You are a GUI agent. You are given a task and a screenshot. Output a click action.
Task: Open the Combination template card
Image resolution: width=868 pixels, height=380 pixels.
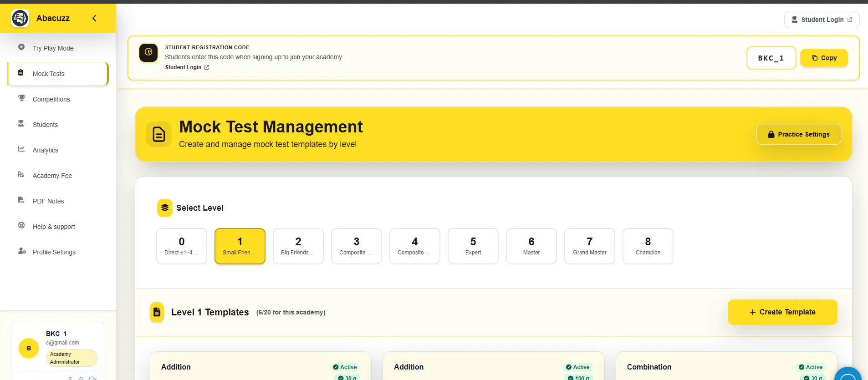coord(726,366)
